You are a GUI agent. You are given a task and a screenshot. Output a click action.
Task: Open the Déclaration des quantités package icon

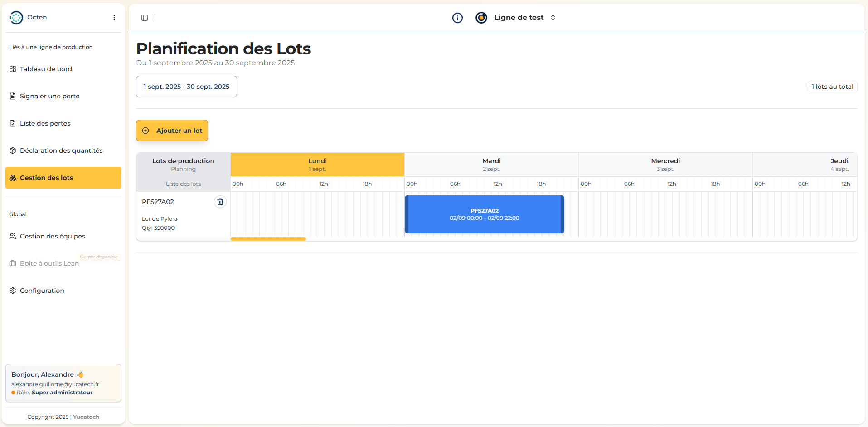point(12,150)
